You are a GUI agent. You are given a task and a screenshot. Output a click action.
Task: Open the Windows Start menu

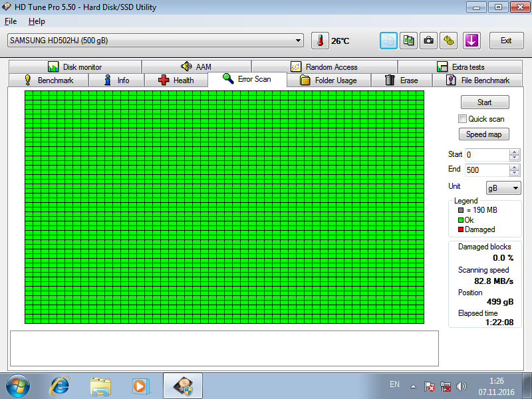click(18, 386)
